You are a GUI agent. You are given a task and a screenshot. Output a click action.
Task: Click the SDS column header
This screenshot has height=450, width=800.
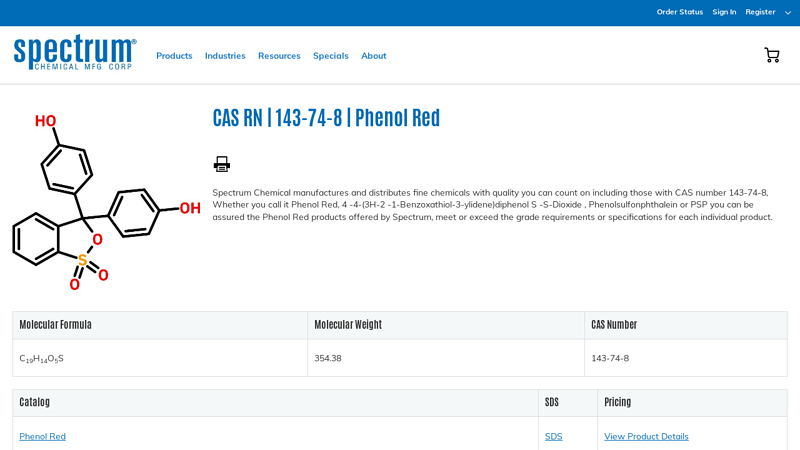click(568, 403)
